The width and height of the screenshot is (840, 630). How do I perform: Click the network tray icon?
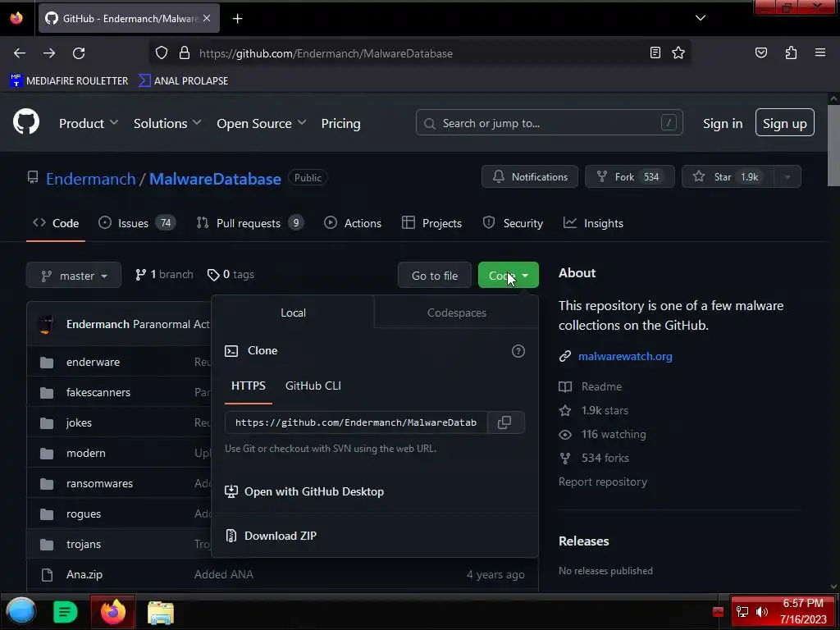click(742, 612)
